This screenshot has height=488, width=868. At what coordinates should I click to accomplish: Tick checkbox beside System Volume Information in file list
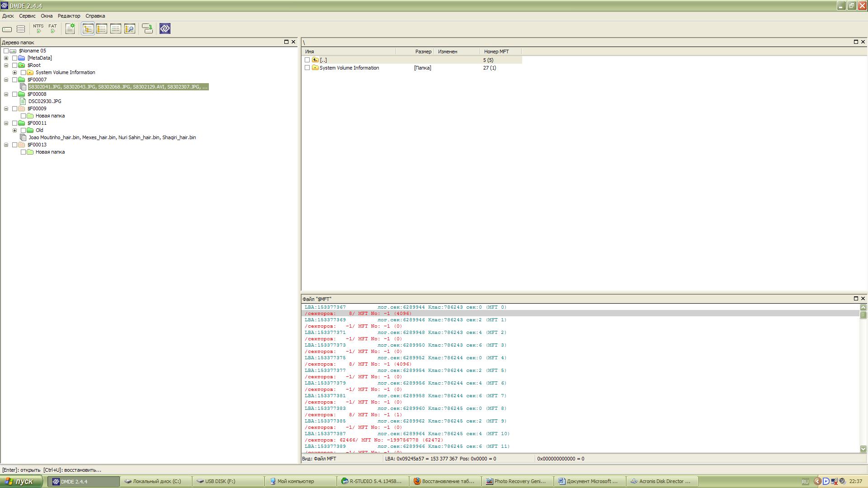[x=307, y=68]
